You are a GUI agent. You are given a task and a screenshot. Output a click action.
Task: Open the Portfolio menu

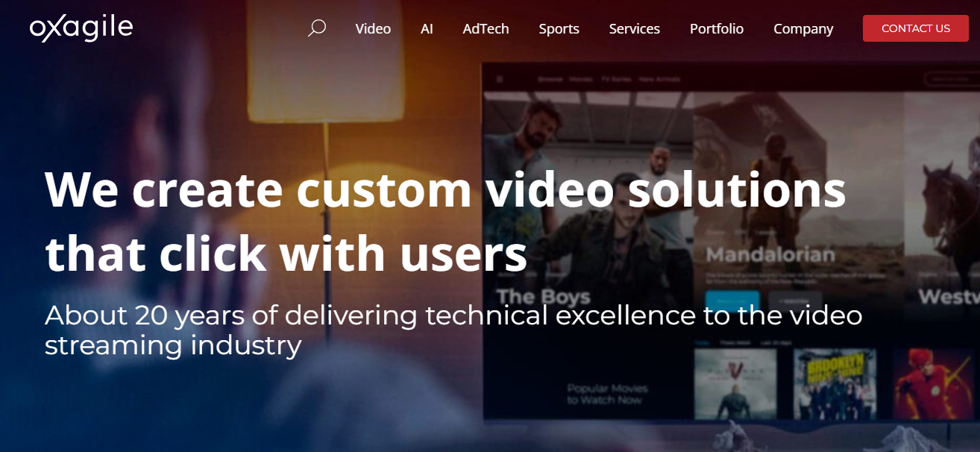pos(716,28)
